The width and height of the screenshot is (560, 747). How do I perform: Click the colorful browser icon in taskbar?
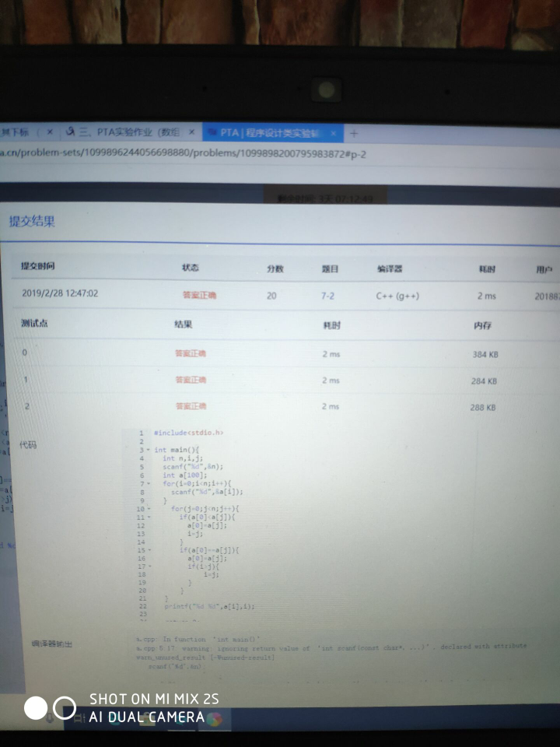coord(215,718)
